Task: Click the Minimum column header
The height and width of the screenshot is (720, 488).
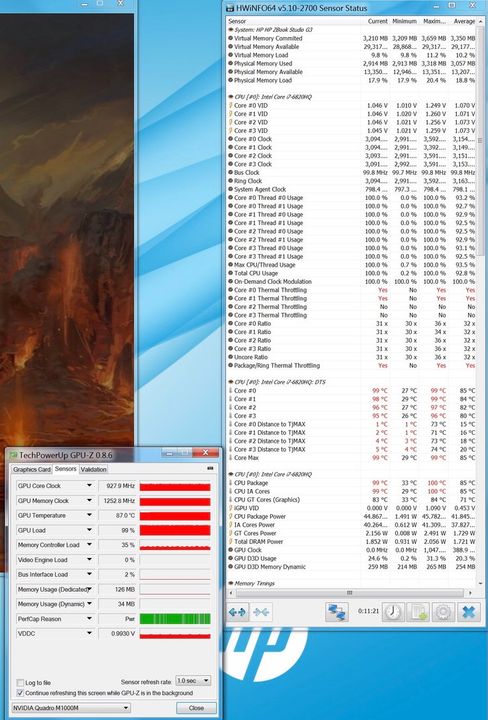Action: pos(404,21)
